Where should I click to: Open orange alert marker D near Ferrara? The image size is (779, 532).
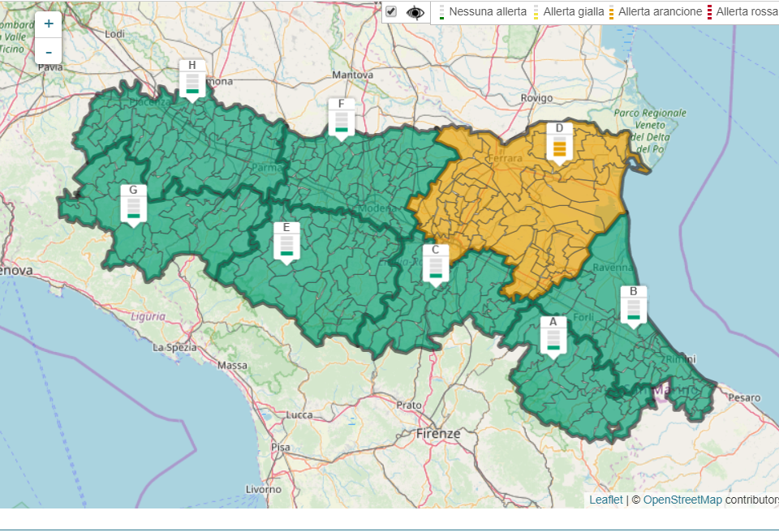pyautogui.click(x=559, y=143)
